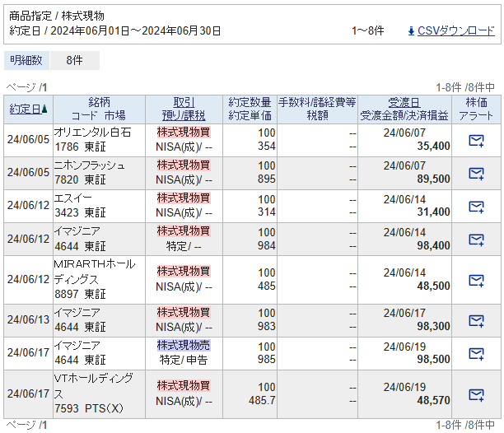
Task: Click trade date 24/06/13
Action: tap(28, 319)
